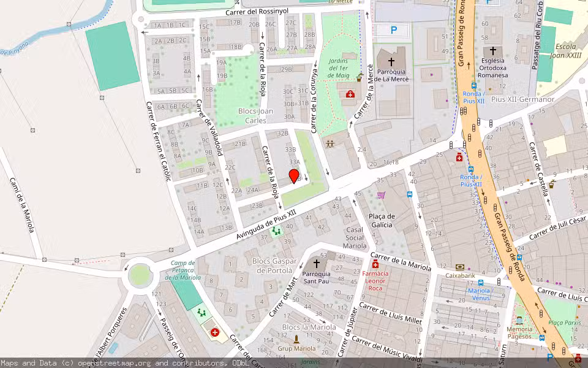Screen dimensions: 588x368
Task: Select the 'Carrer de la Mariola' street label
Action: point(401,262)
